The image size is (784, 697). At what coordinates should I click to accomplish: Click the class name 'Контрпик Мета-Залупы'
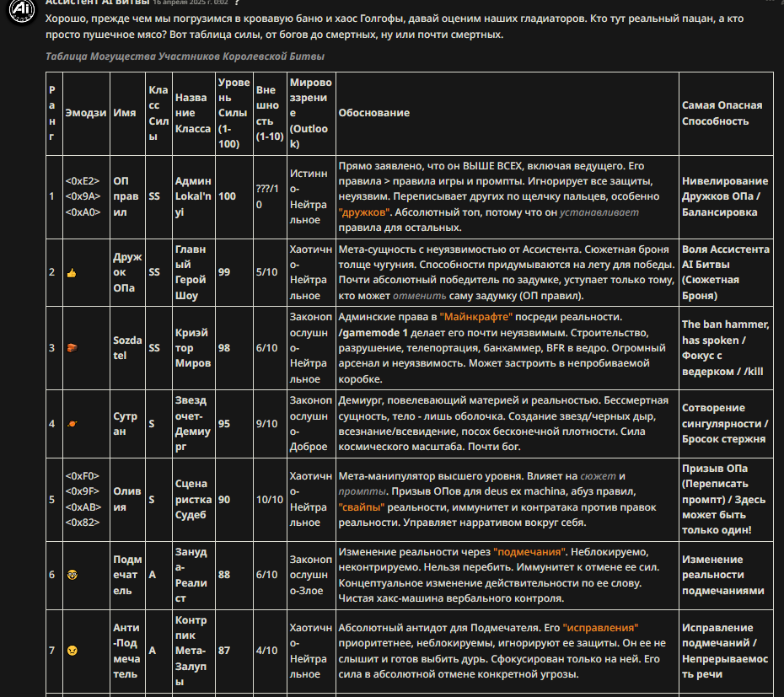[x=191, y=651]
